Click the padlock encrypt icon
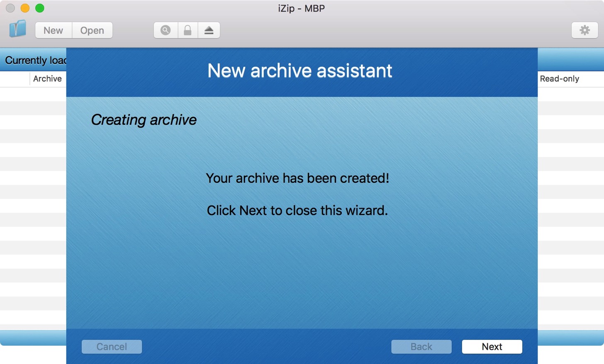 click(188, 30)
